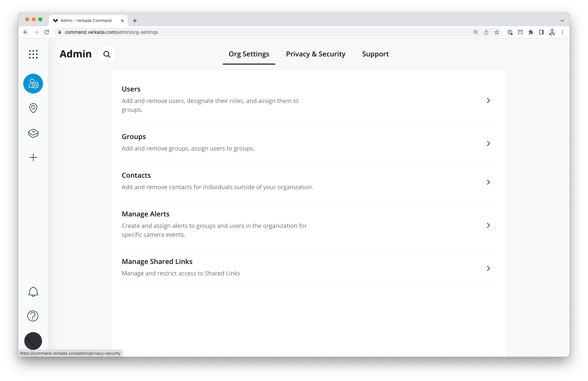Open the help question mark icon
The image size is (588, 381).
coord(33,316)
